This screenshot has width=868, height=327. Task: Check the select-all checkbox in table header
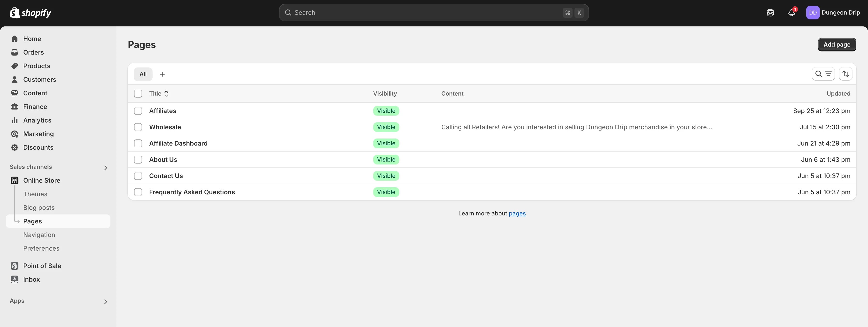pos(138,93)
